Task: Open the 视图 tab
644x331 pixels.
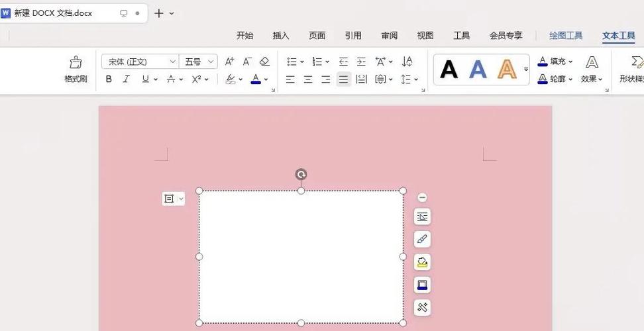Action: coord(425,36)
